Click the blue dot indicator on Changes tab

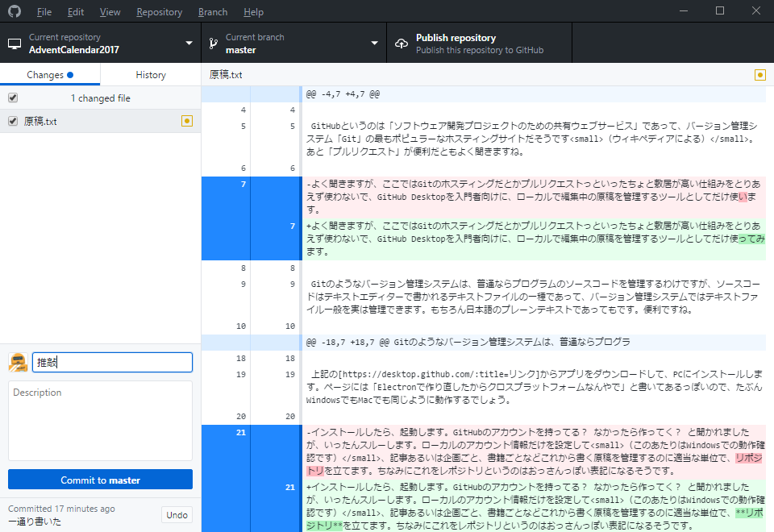(70, 75)
